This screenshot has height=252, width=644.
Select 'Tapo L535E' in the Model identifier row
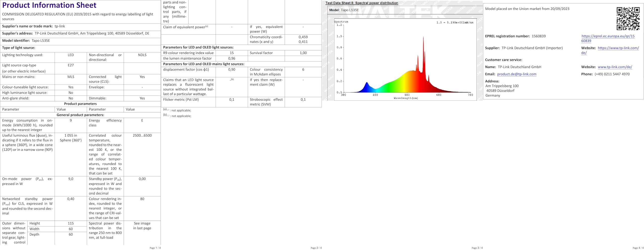[41, 41]
